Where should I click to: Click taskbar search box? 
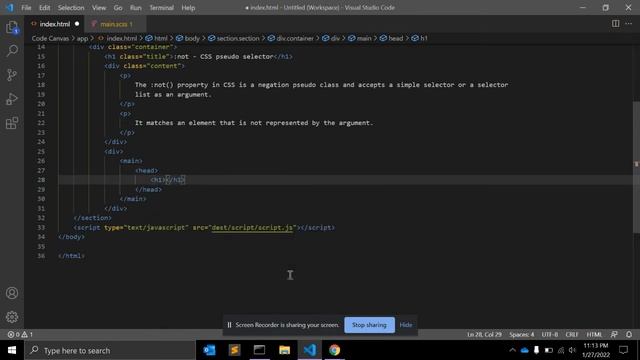(x=110, y=350)
